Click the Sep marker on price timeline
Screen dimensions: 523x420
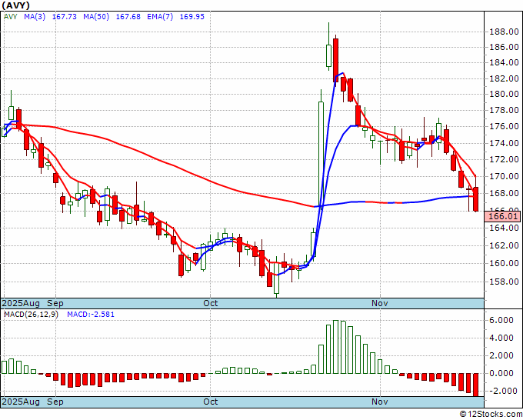55,303
